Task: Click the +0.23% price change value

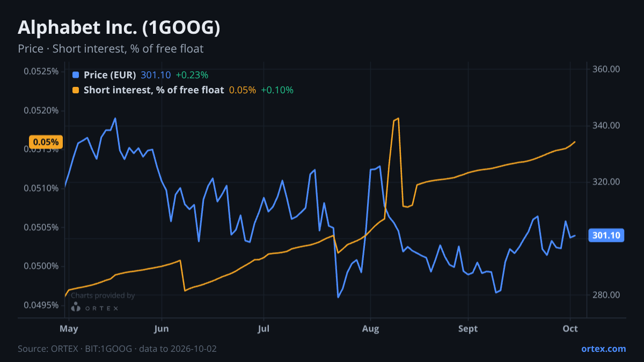Action: [192, 75]
